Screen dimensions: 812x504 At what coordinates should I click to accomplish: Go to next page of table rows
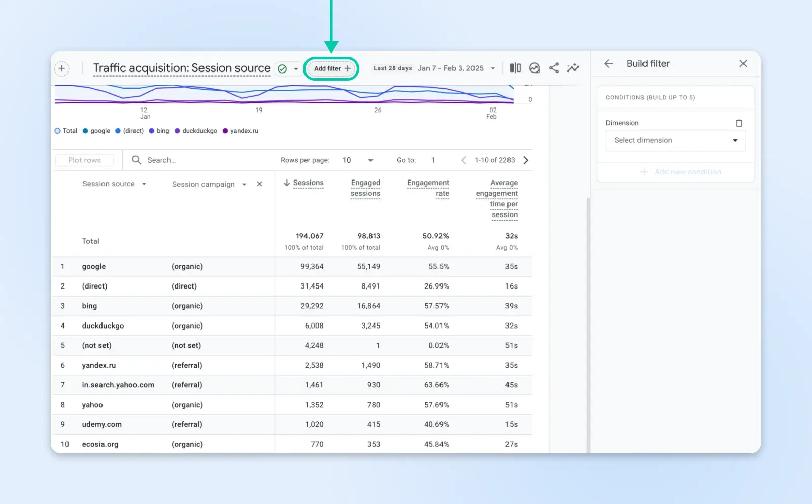click(526, 160)
